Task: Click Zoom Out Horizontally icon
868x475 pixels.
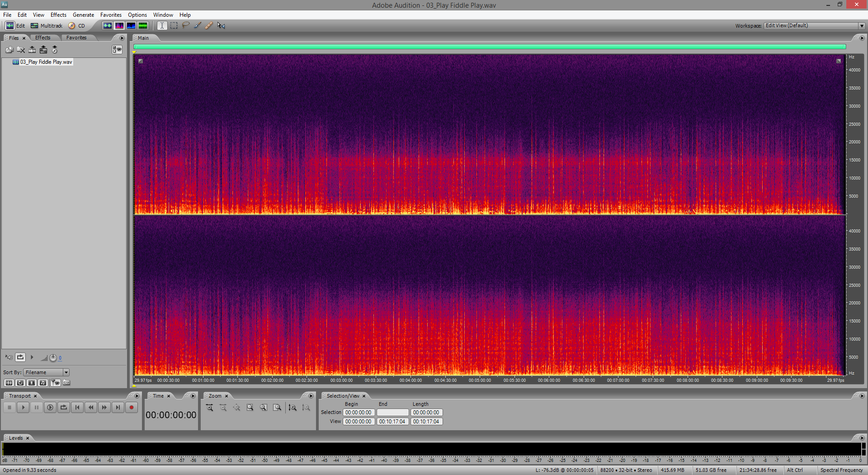Action: click(223, 408)
